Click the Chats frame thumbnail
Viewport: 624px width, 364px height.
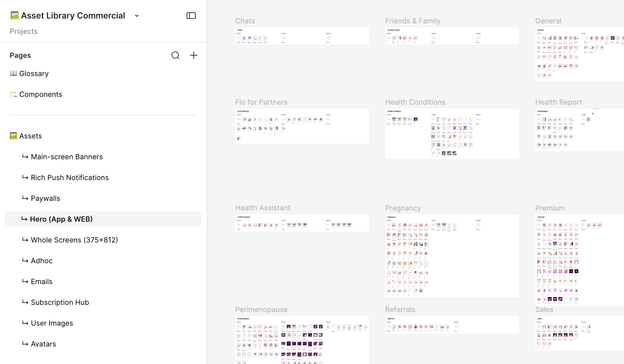pyautogui.click(x=302, y=36)
